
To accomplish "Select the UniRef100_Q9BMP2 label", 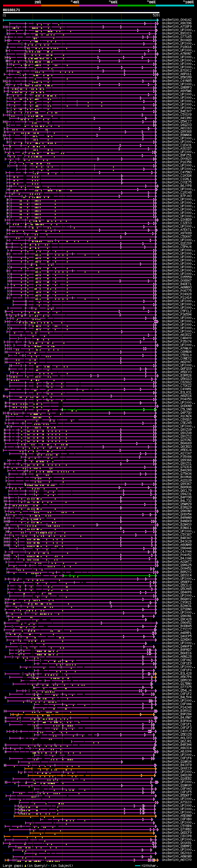I will tap(177, 846).
